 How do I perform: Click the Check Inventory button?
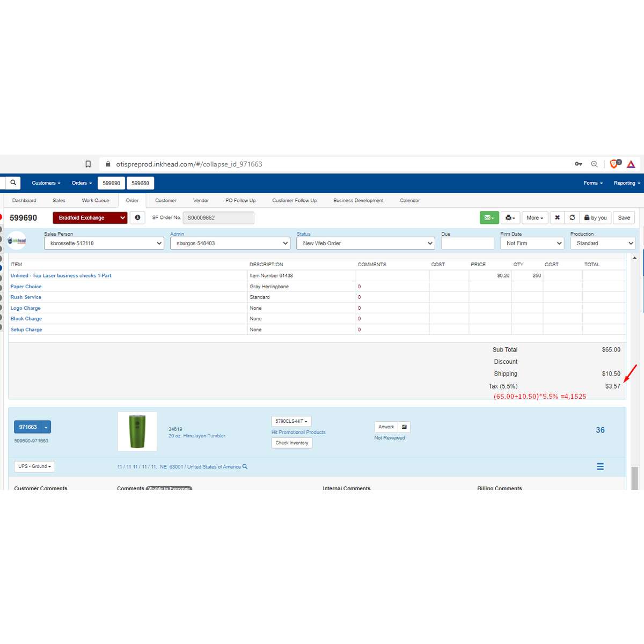291,443
